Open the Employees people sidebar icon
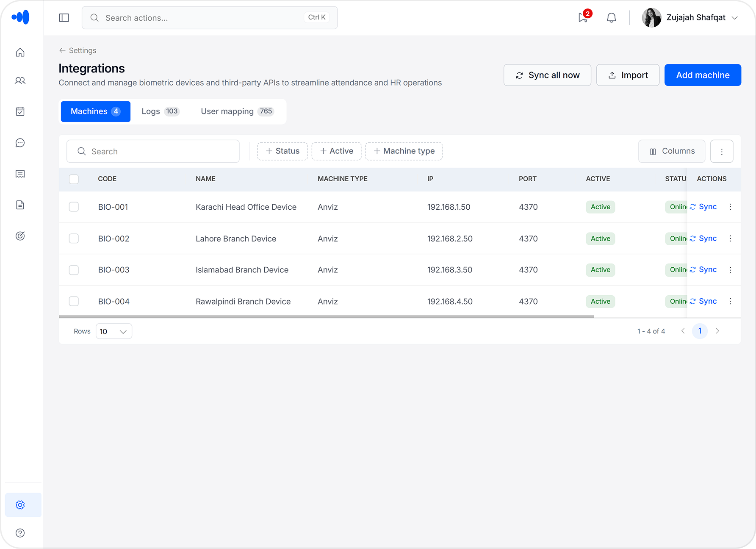 [20, 80]
